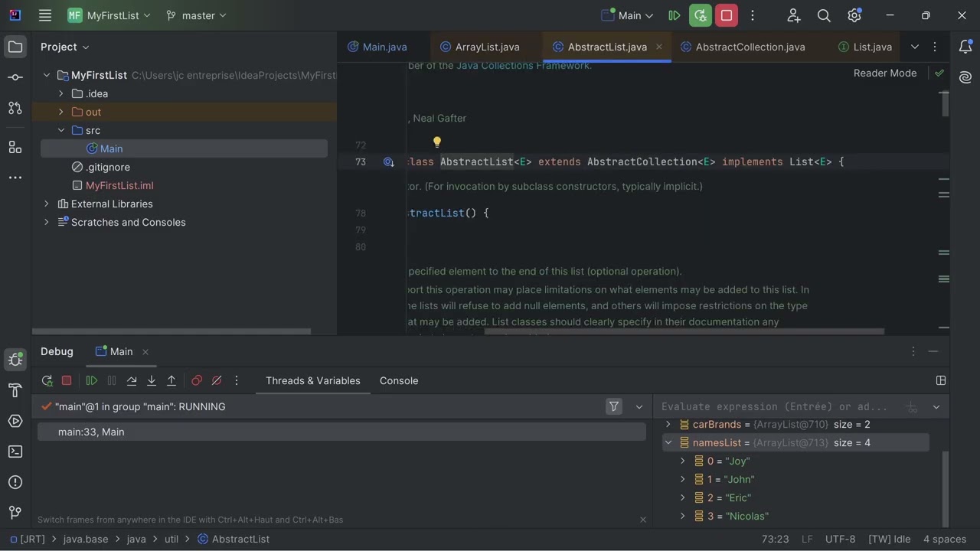Switch to the Console tab

coord(399,380)
